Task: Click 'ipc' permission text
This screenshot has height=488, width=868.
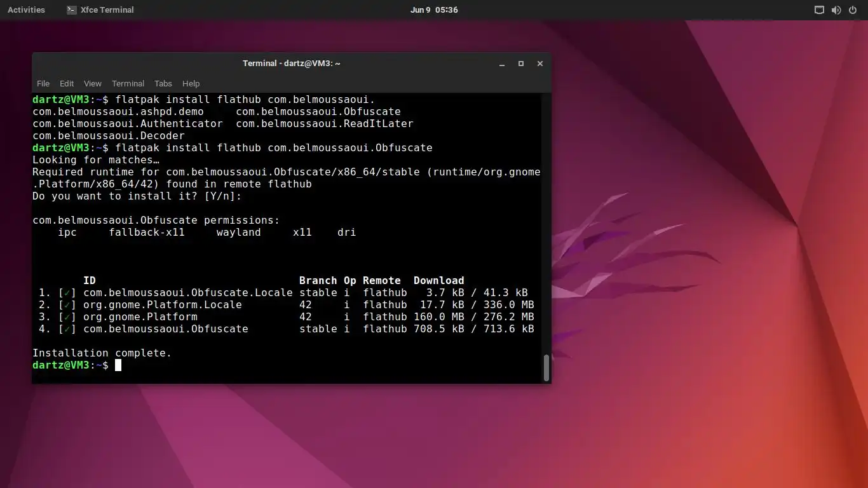Action: [x=67, y=233]
